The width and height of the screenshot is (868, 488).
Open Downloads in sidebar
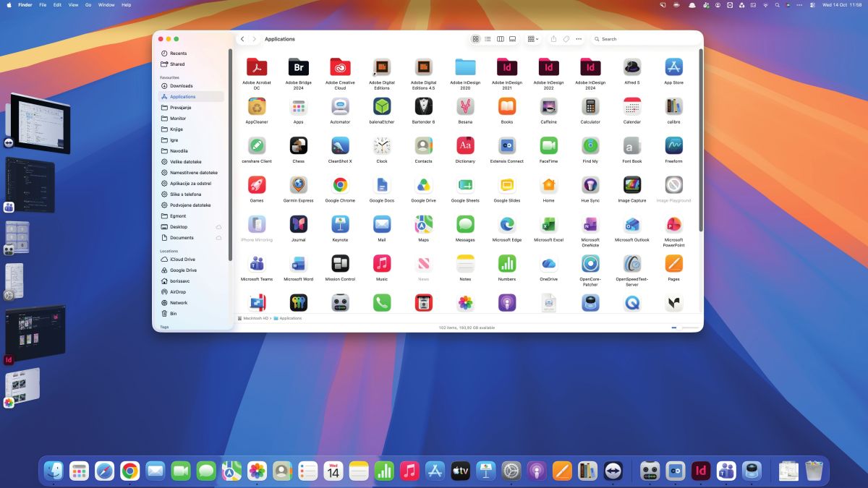tap(192, 86)
